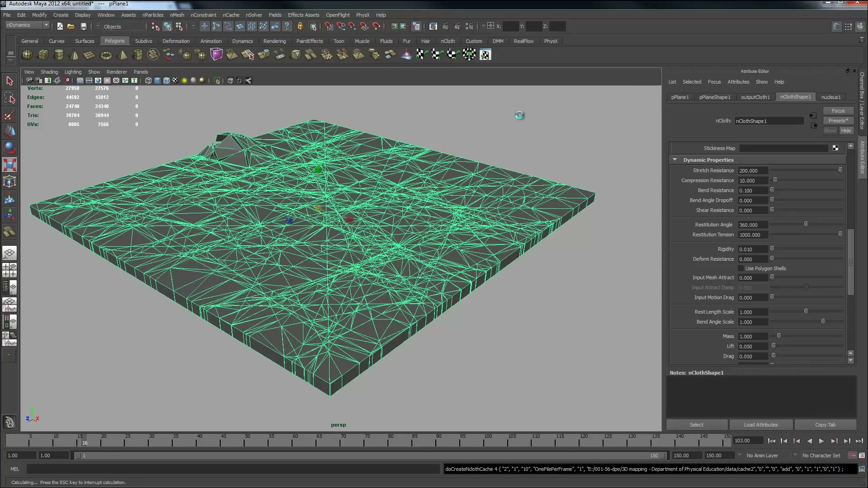
Task: Switch to the outputCloth1 tab
Action: (x=755, y=97)
